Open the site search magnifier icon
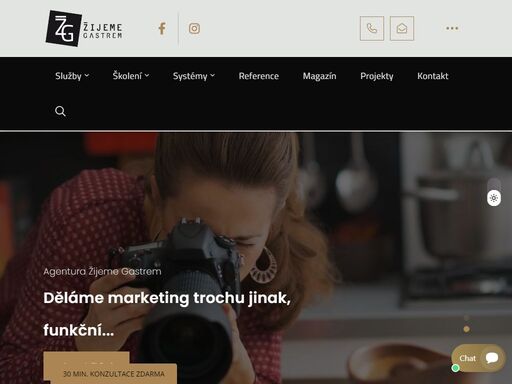This screenshot has width=512, height=384. (60, 111)
